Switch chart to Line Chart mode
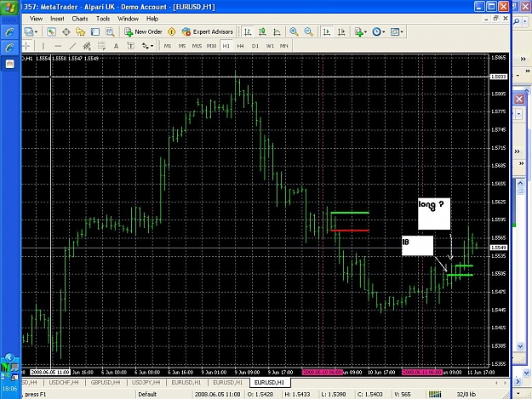Image resolution: width=532 pixels, height=399 pixels. click(277, 31)
